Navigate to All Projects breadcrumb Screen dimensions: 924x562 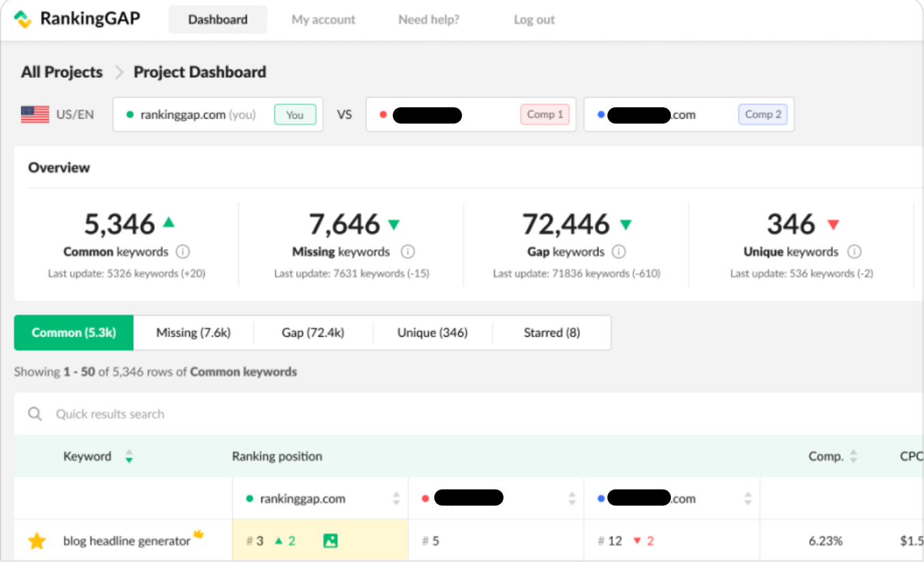pyautogui.click(x=61, y=72)
